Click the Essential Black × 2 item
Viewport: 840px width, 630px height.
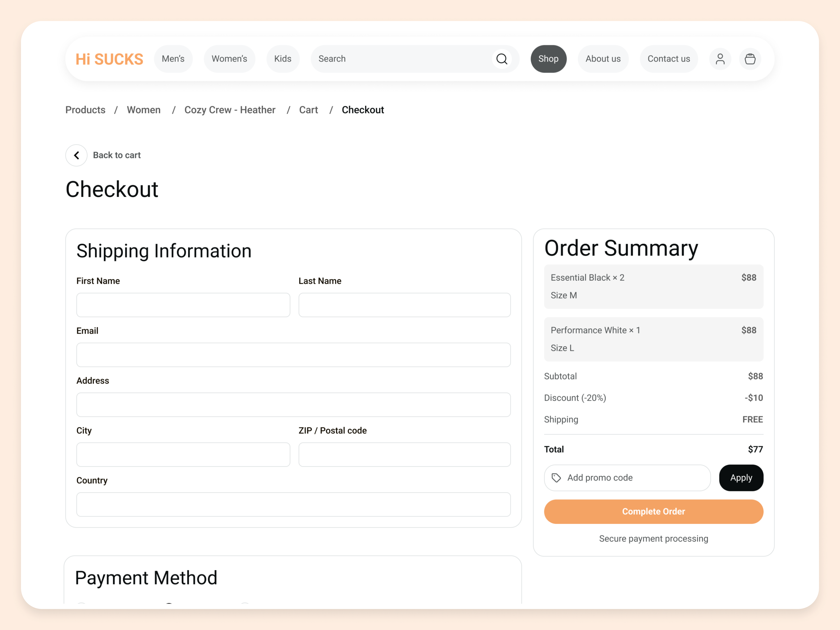[x=654, y=287]
